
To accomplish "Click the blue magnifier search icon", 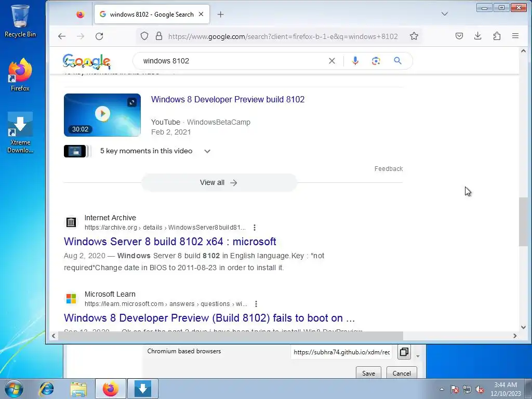I will click(397, 61).
